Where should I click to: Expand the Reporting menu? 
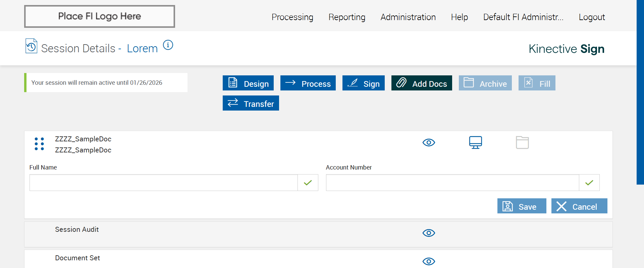tap(347, 17)
